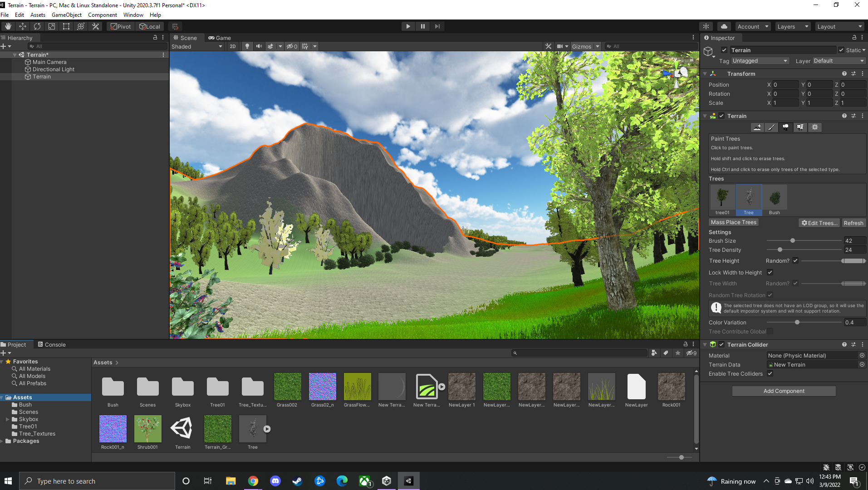
Task: Open cloud services icon
Action: (724, 26)
